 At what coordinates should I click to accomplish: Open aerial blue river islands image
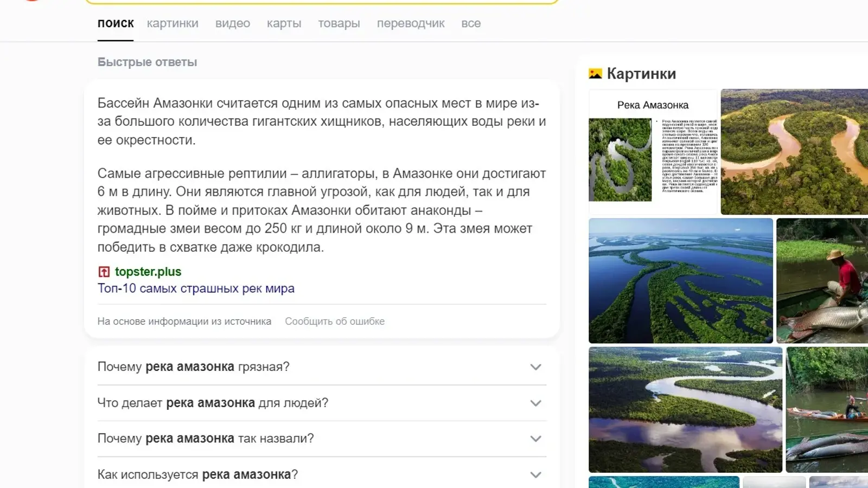pos(680,280)
